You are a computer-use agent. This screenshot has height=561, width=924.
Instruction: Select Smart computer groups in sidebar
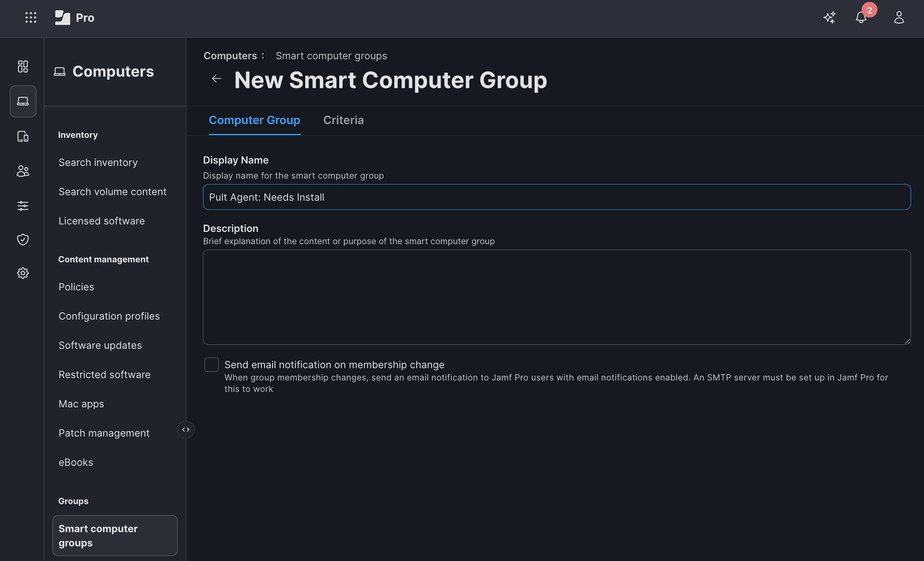click(x=115, y=536)
